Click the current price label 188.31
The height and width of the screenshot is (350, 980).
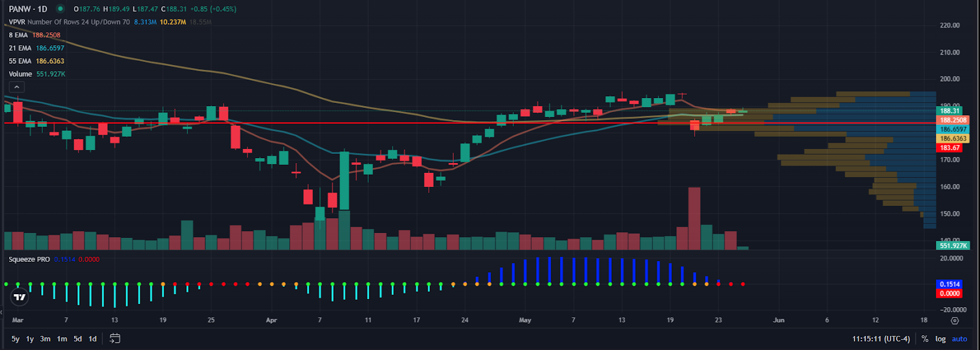950,111
